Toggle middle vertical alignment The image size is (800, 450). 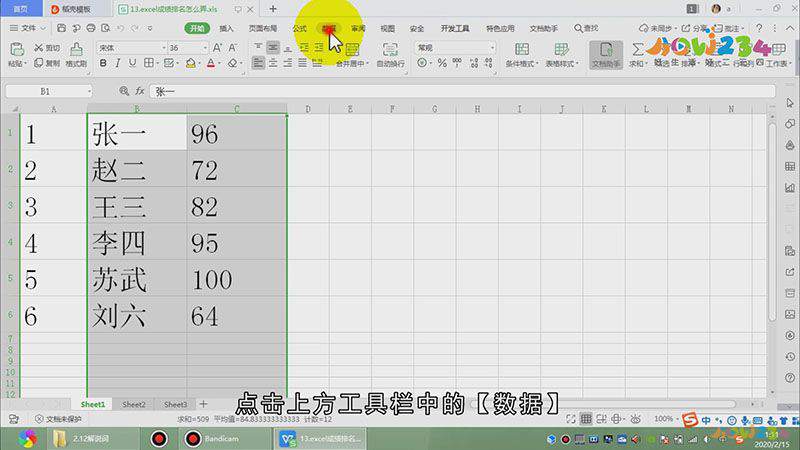click(x=273, y=47)
